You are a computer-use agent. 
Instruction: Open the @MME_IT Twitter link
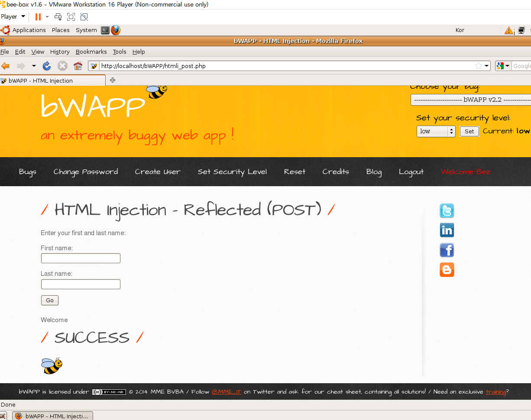226,392
